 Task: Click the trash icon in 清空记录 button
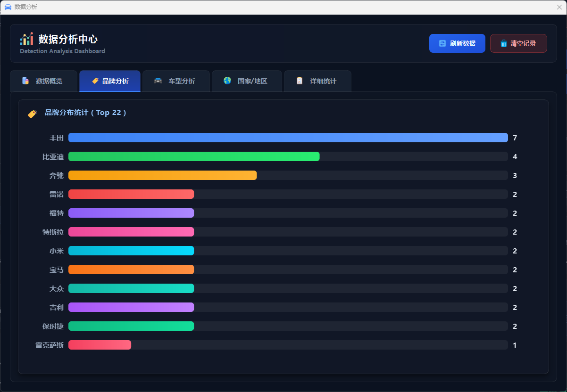point(504,43)
